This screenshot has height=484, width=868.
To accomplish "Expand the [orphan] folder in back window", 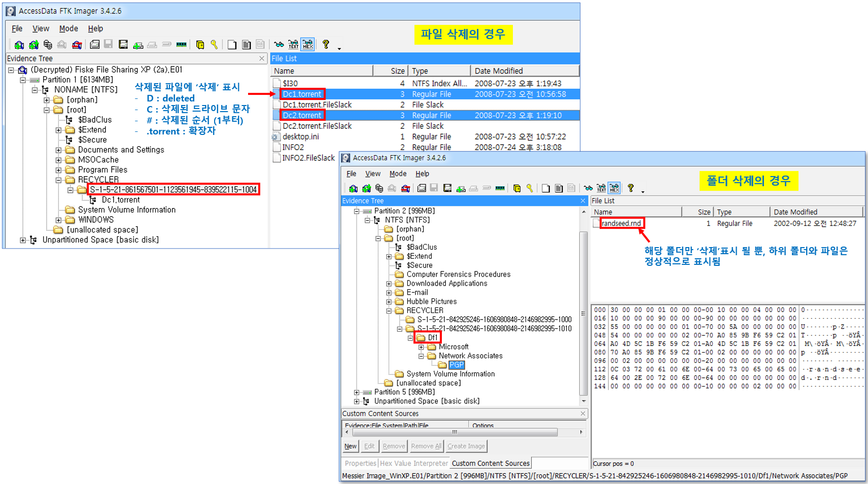I will (47, 100).
